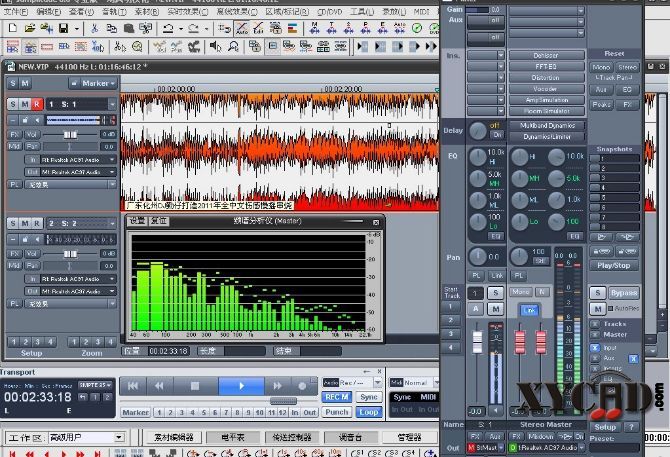Click the Setup button in mixer
The height and width of the screenshot is (457, 670).
coord(605,427)
